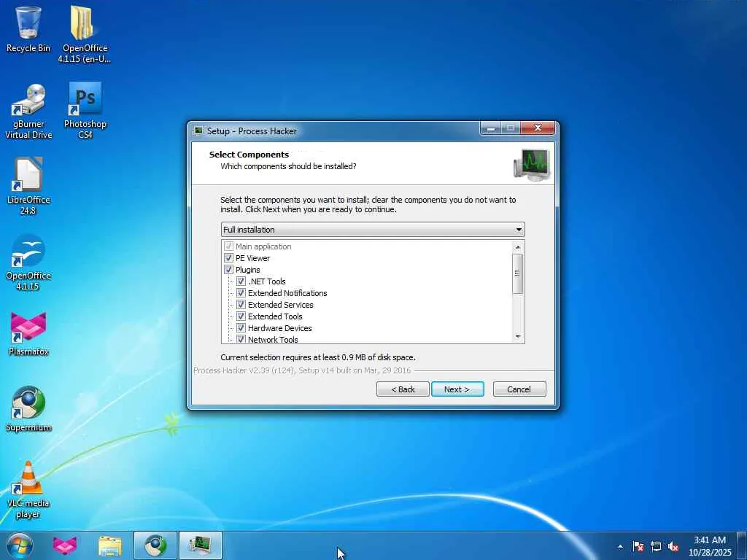The image size is (747, 560).
Task: Uncheck the .NET Tools plugin
Action: [241, 281]
